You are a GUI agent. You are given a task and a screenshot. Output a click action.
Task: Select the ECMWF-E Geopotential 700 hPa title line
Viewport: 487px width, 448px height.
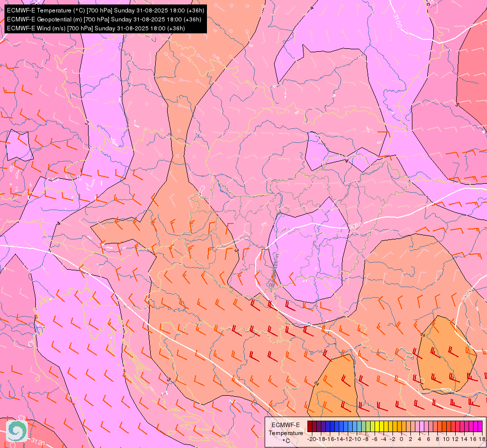coord(104,19)
